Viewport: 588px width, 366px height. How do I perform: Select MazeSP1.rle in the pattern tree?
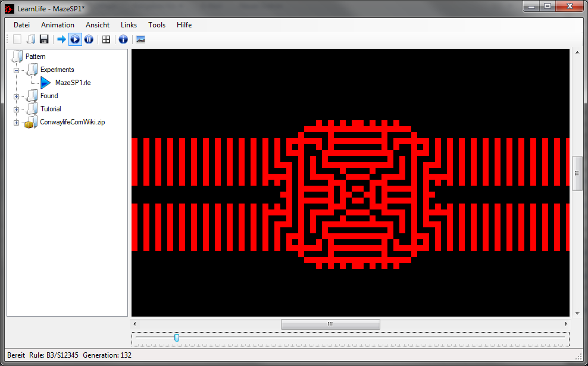coord(73,83)
